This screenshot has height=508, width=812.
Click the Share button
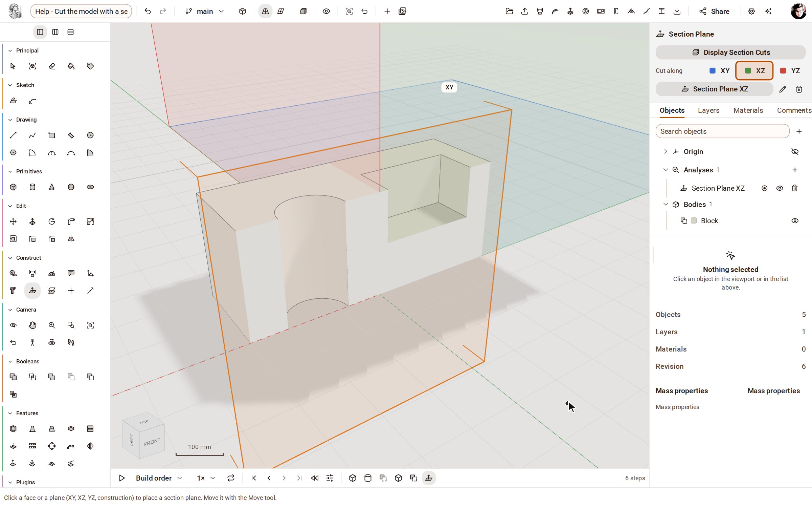714,11
